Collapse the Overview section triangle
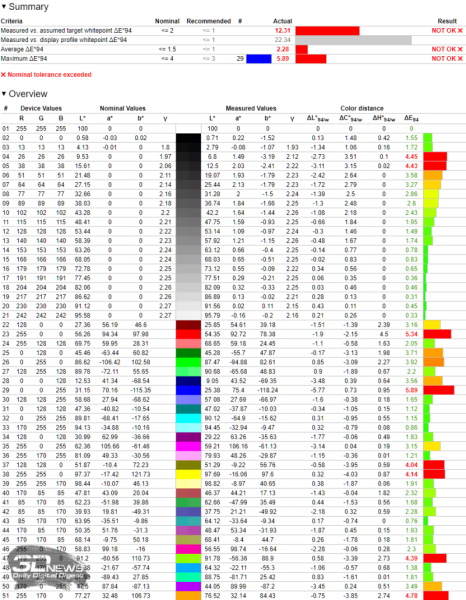The image size is (466, 600). (4, 94)
